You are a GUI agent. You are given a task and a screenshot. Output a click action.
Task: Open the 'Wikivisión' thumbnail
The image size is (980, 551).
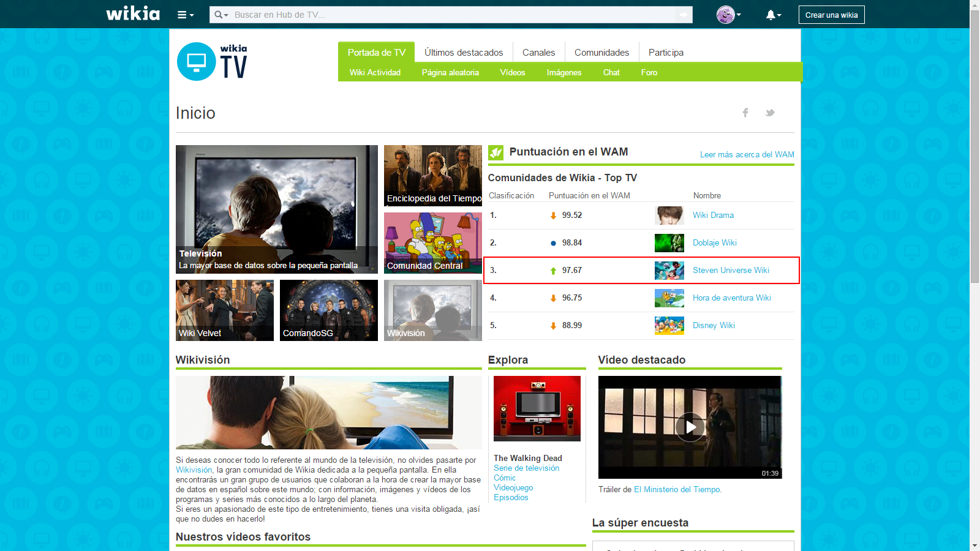(x=433, y=310)
